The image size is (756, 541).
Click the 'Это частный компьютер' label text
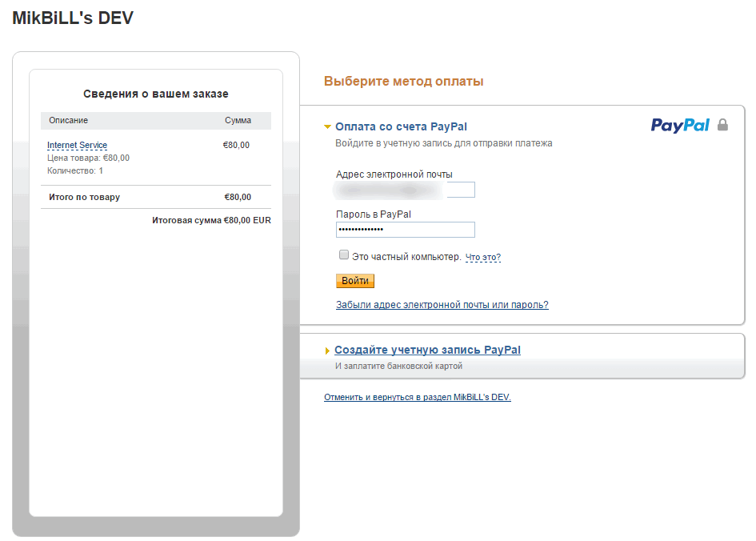406,257
